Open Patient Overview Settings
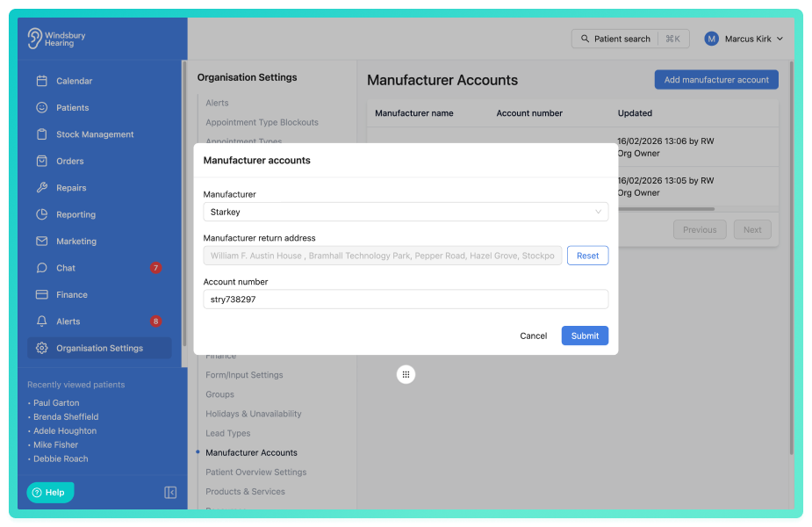Viewport: 812px width, 527px height. [255, 472]
